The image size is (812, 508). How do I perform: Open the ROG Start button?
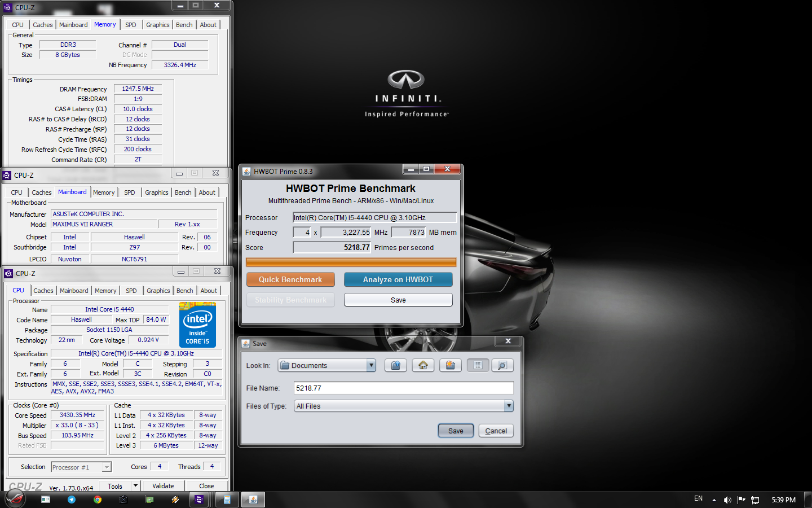click(15, 499)
